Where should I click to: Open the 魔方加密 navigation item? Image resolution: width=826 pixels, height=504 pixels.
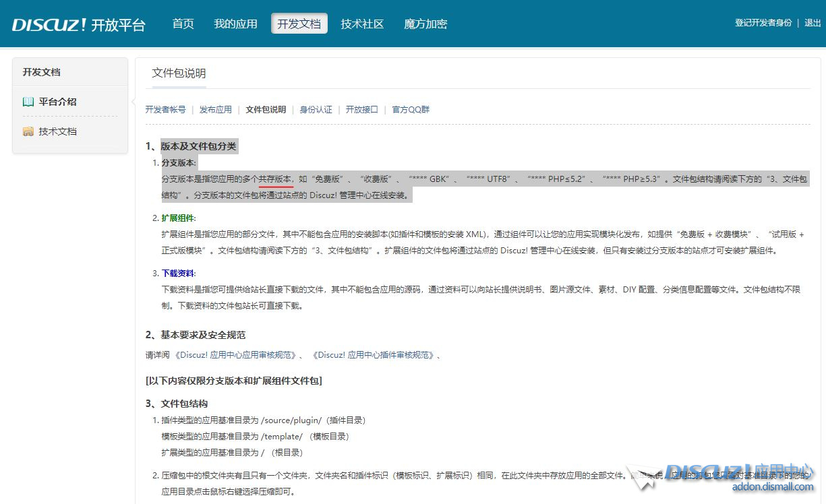[425, 24]
